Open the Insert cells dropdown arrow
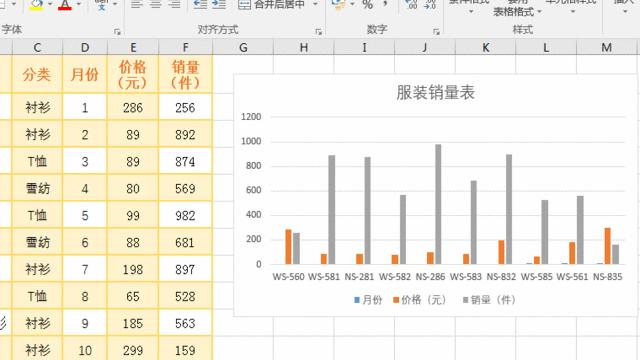 click(x=625, y=11)
